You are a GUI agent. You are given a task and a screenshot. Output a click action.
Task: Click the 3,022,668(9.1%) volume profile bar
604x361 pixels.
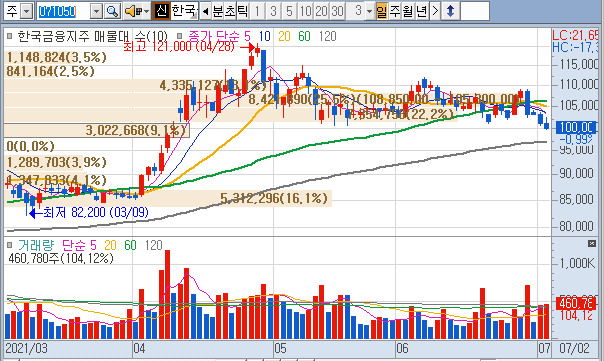tap(97, 130)
